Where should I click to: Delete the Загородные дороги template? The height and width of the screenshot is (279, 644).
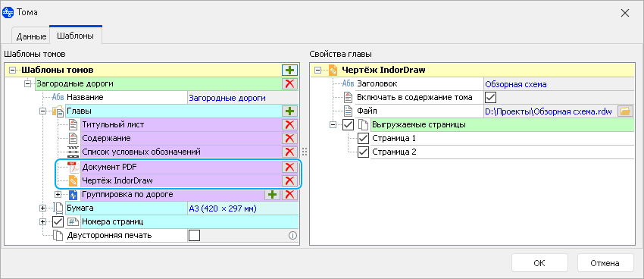tap(290, 84)
